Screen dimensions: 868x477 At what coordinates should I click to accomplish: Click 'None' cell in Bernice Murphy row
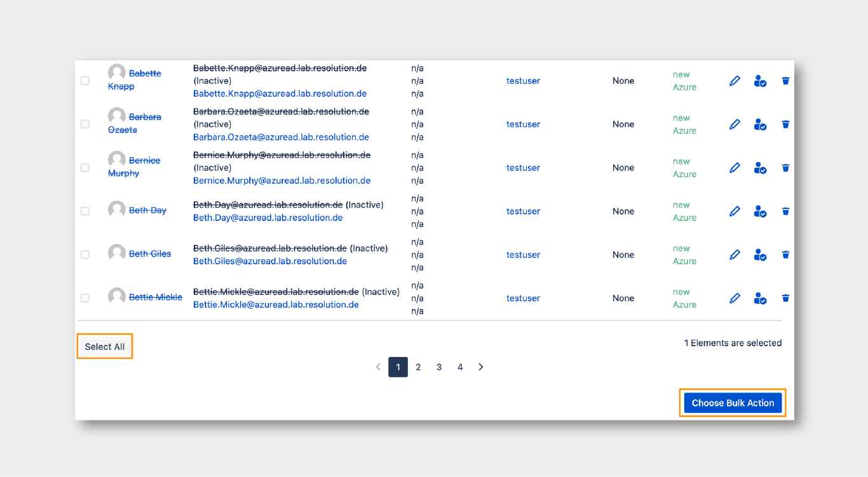pyautogui.click(x=623, y=168)
